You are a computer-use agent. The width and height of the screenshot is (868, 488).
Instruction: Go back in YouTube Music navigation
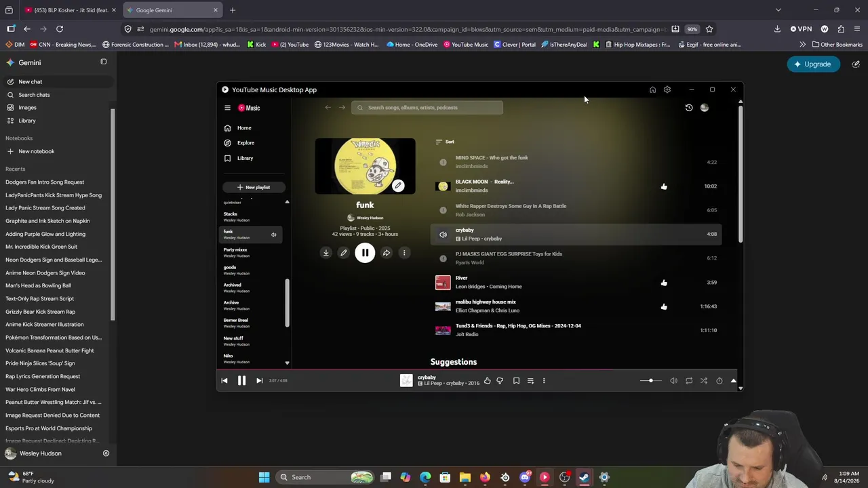click(328, 107)
